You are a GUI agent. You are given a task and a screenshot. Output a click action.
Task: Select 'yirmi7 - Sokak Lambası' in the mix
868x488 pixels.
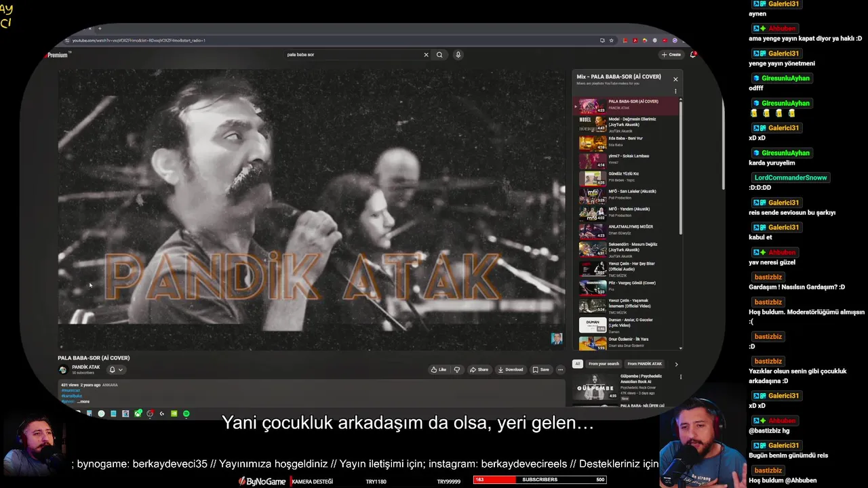tap(627, 160)
